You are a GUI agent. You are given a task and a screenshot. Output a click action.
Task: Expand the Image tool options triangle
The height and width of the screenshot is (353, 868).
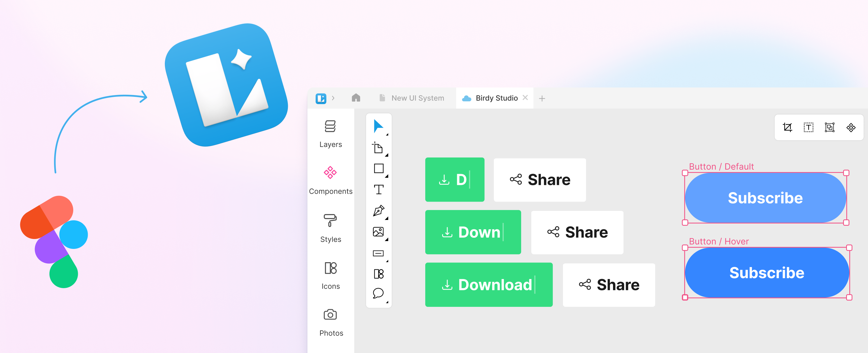[387, 240]
